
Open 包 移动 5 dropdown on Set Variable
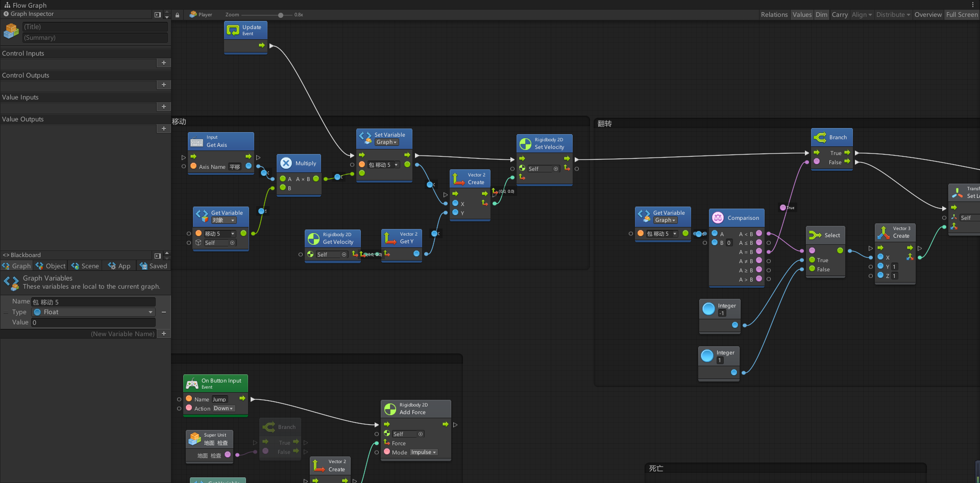click(383, 165)
